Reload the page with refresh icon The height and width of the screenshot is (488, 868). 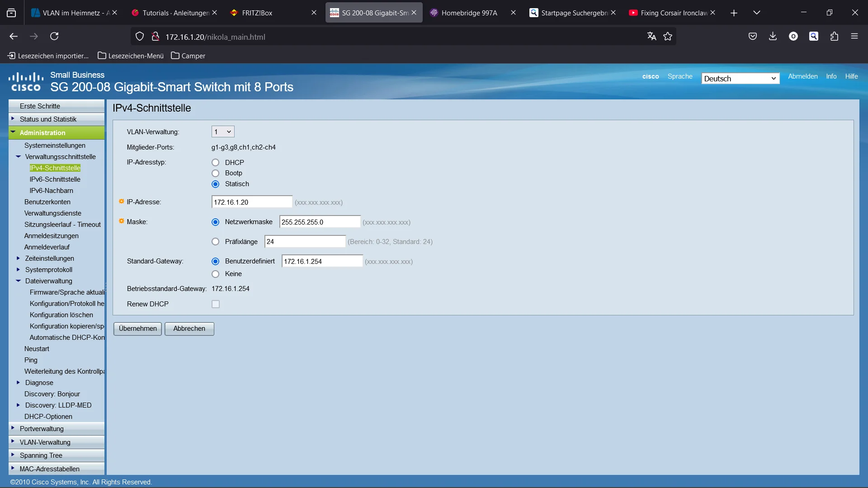pyautogui.click(x=54, y=37)
